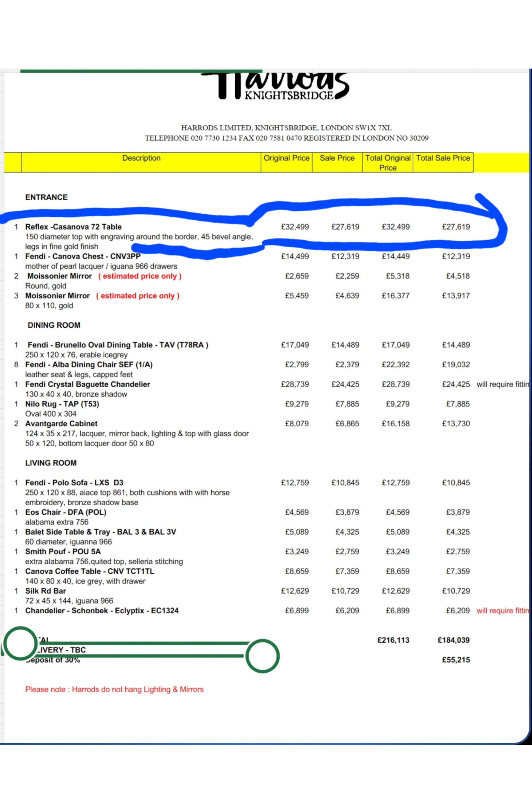Click the ENTRANCE section heading

[x=46, y=197]
